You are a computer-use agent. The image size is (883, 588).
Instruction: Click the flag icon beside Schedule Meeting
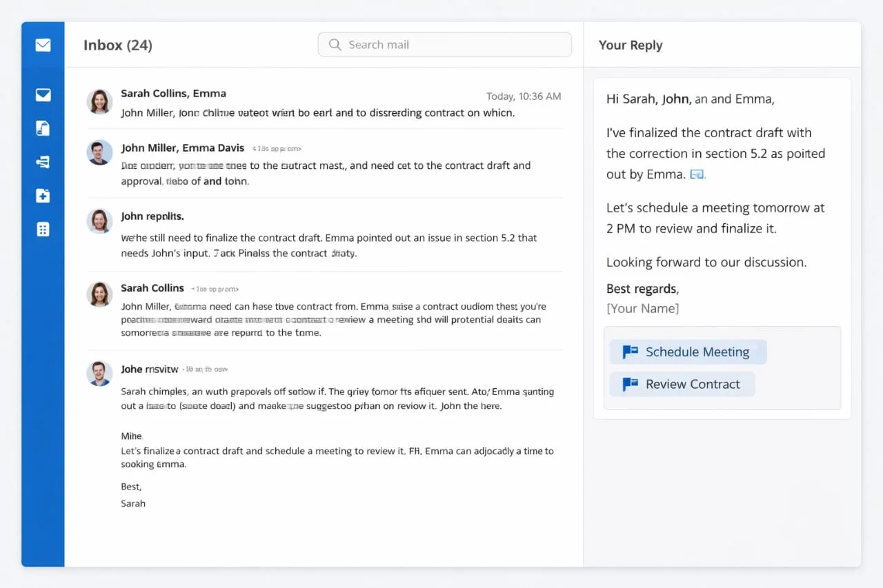(630, 352)
